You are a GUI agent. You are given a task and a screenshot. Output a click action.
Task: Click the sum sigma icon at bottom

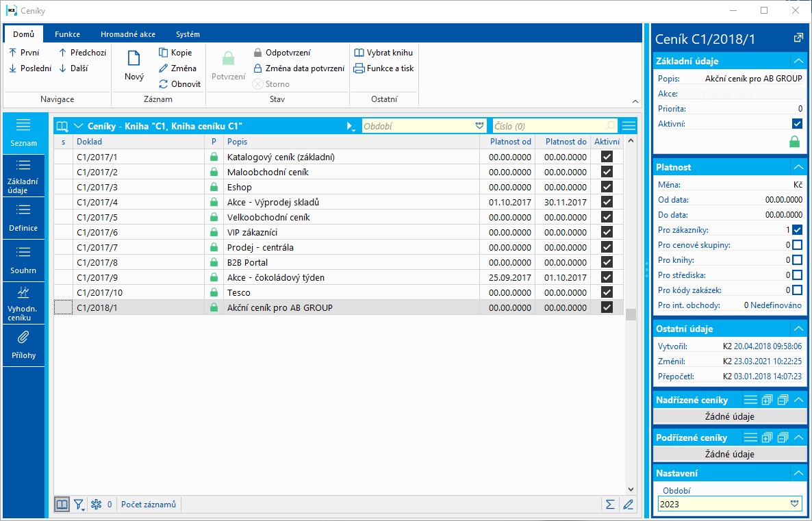[609, 505]
